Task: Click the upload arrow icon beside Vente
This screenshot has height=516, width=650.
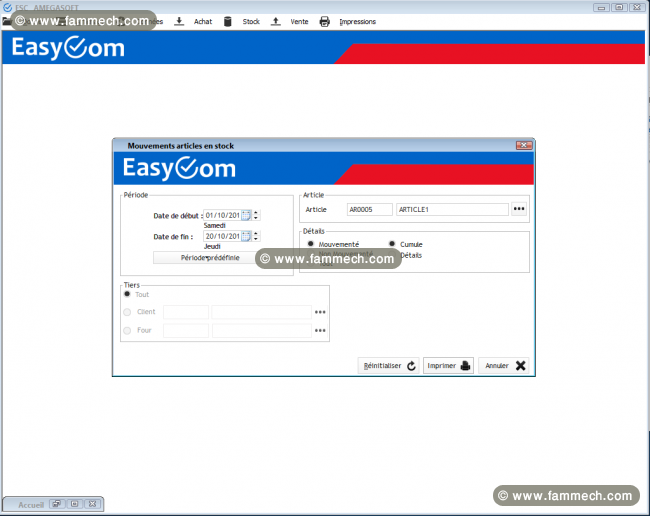Action: [276, 22]
